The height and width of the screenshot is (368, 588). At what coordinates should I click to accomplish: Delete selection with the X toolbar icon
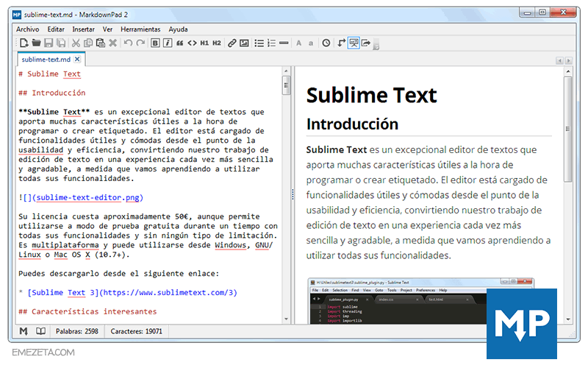[112, 43]
